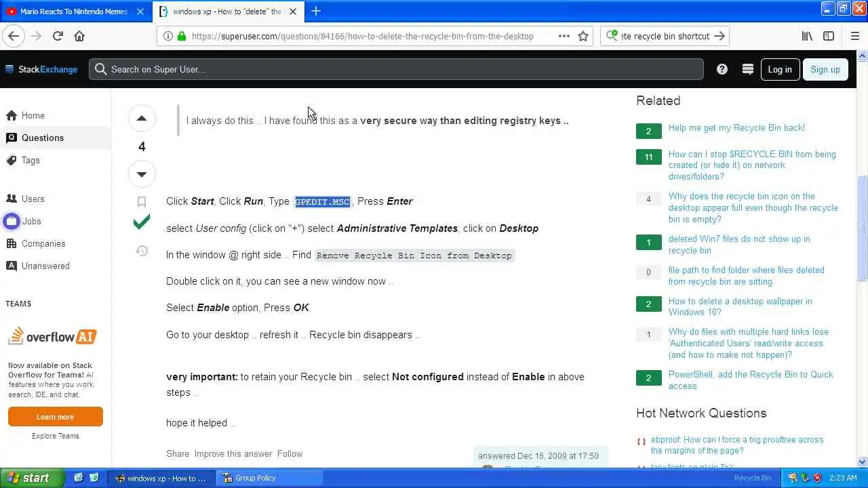Image resolution: width=868 pixels, height=488 pixels.
Task: Click the Explore Teams link
Action: click(56, 436)
